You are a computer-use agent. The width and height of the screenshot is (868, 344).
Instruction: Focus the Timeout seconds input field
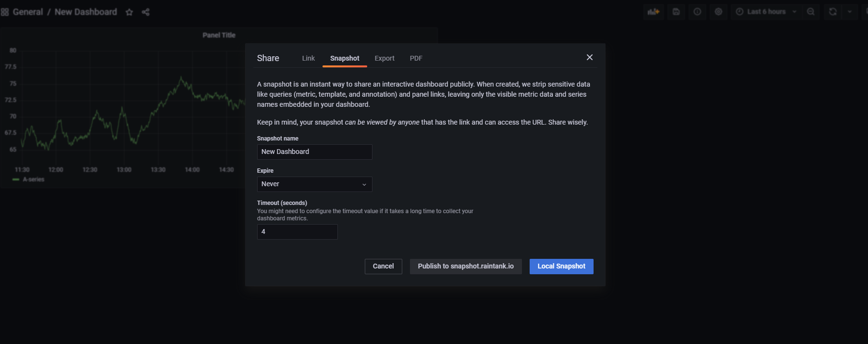point(297,232)
